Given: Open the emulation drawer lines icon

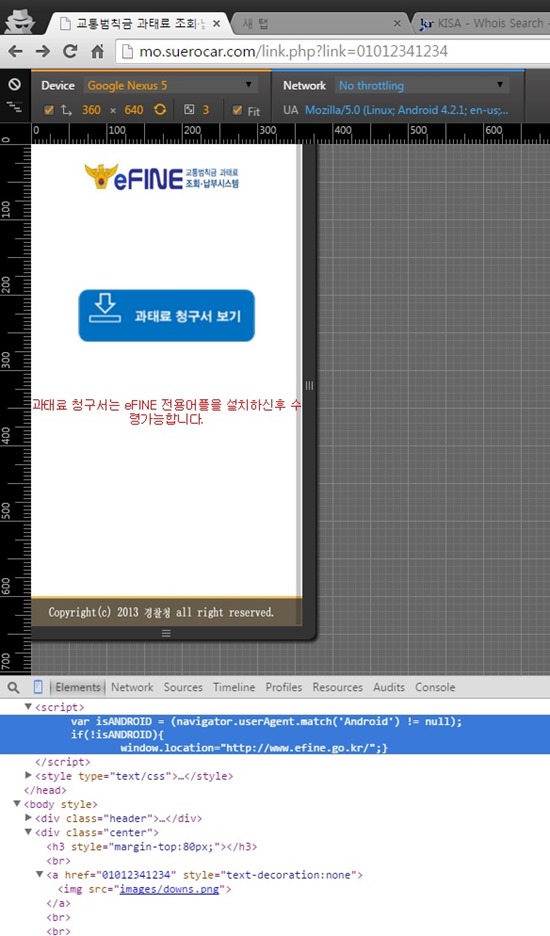Looking at the screenshot, I should click(14, 107).
